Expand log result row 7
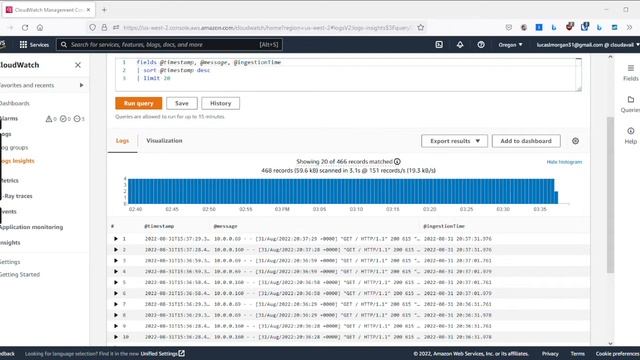Screen dimensions: 640x360 click(x=116, y=304)
